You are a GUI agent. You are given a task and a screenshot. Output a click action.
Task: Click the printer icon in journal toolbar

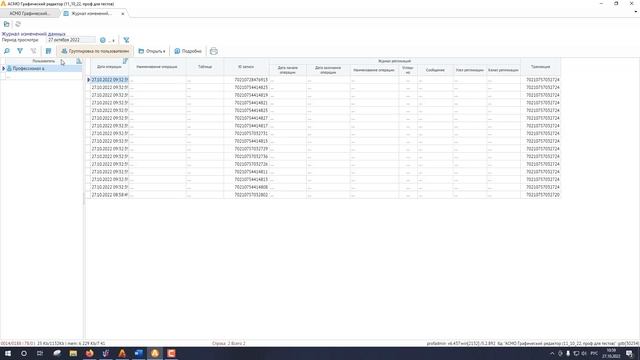click(x=213, y=51)
